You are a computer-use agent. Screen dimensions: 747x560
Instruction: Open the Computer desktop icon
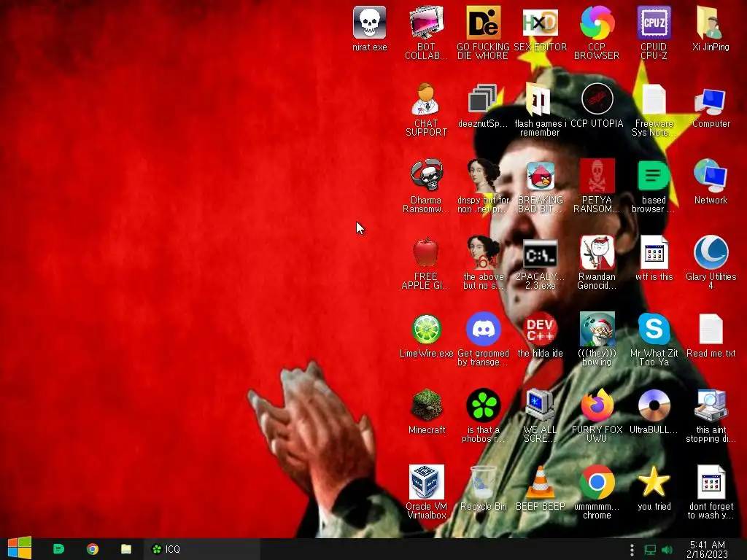pyautogui.click(x=711, y=101)
